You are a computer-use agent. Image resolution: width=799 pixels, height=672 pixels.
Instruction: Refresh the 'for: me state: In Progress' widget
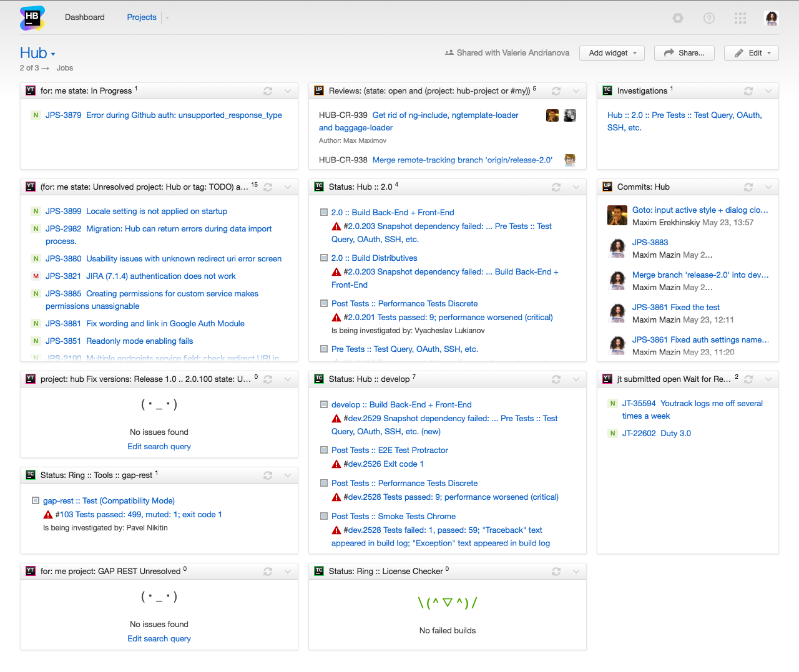[268, 91]
